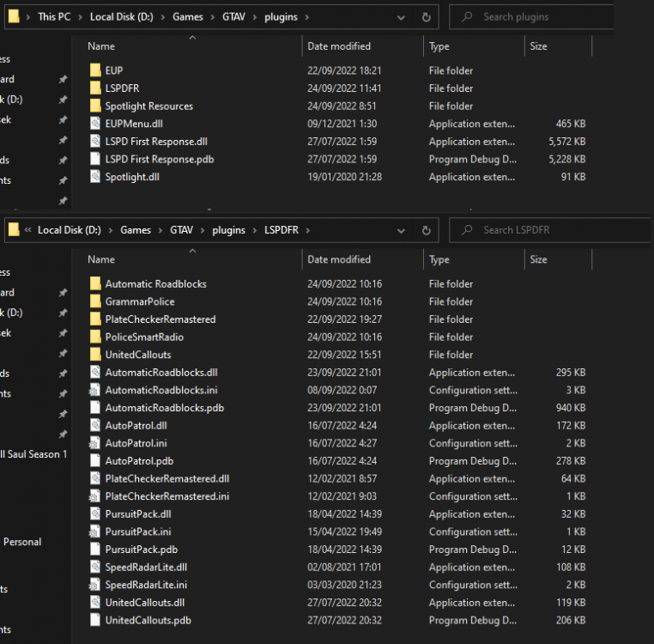Screen dimensions: 654x644
Task: Refresh the plugins folder view
Action: [426, 17]
